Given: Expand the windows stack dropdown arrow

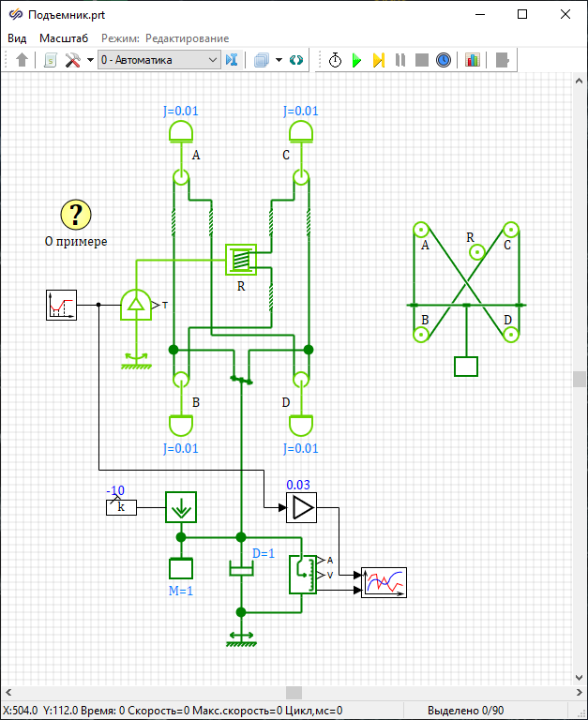Looking at the screenshot, I should [x=279, y=60].
